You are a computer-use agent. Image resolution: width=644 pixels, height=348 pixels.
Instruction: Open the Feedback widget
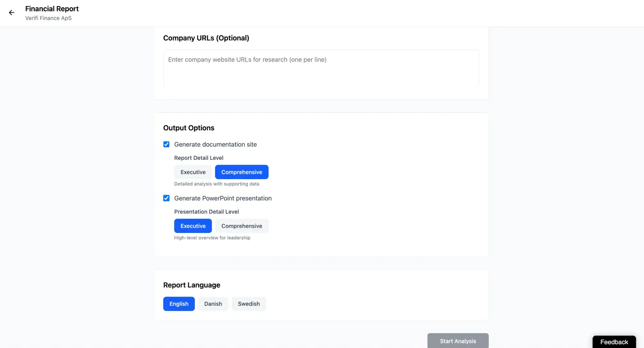614,342
